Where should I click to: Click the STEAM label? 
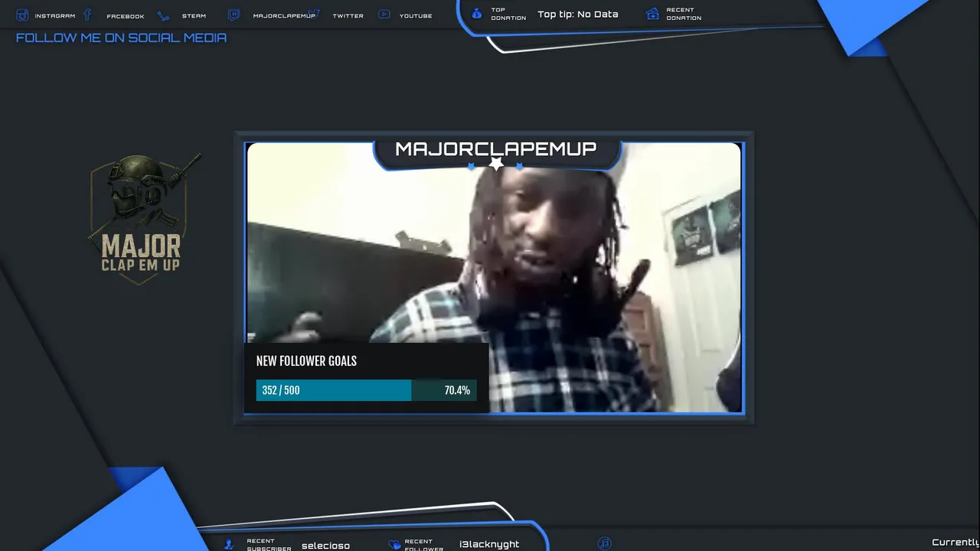tap(194, 16)
